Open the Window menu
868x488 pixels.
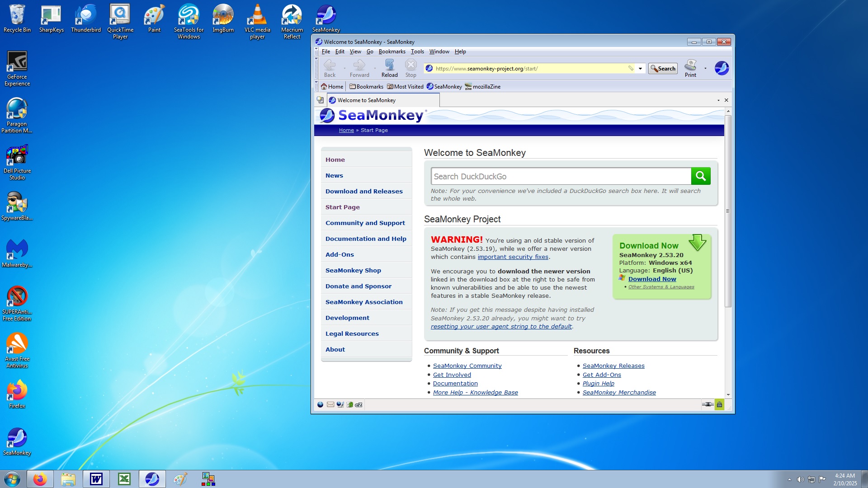click(x=439, y=52)
